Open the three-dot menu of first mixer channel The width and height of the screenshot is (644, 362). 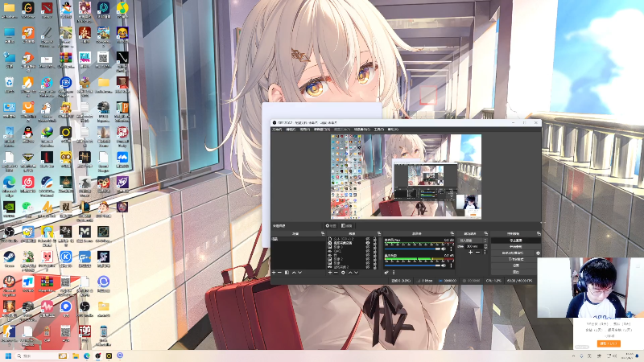click(451, 249)
